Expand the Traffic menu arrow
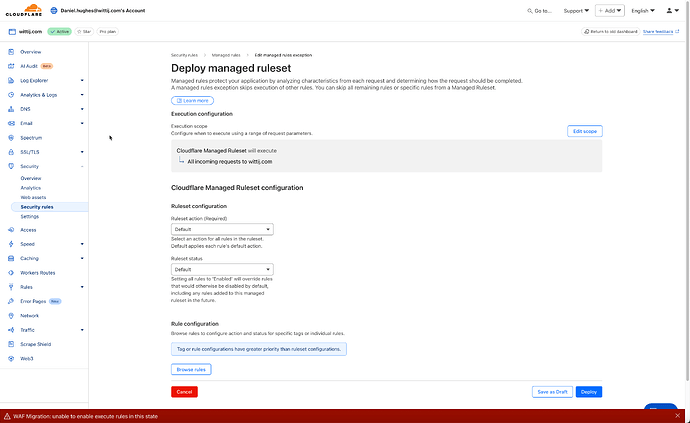Viewport: 690px width, 423px height. tap(82, 330)
